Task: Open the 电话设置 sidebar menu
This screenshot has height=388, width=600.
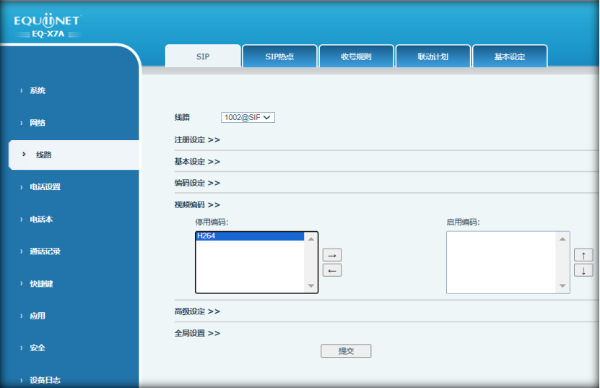Action: (45, 187)
